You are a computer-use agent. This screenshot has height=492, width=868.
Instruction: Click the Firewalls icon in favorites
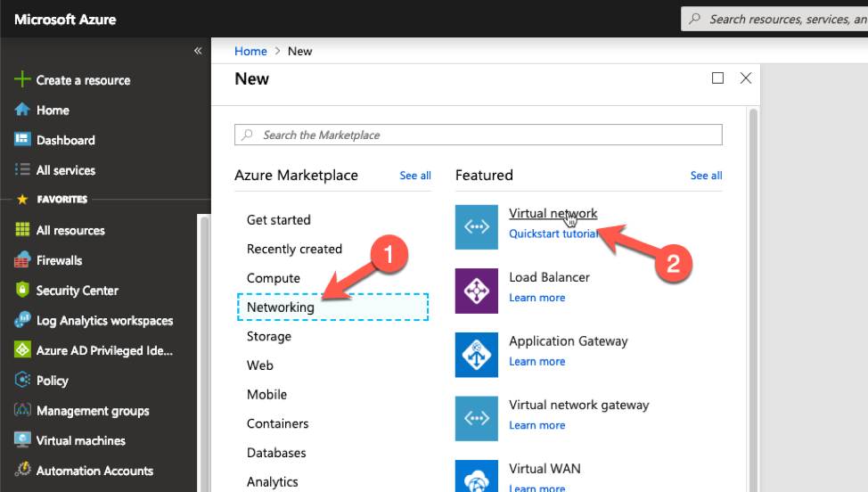[22, 259]
